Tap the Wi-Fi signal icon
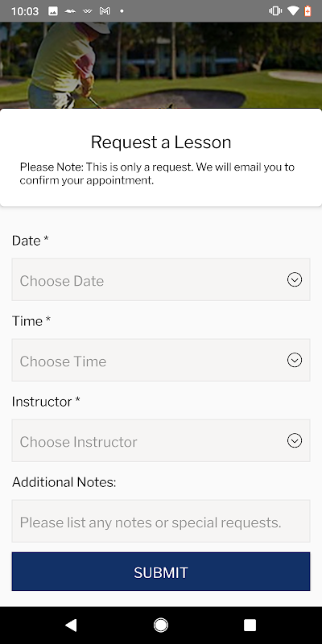The height and width of the screenshot is (644, 322). [x=293, y=11]
